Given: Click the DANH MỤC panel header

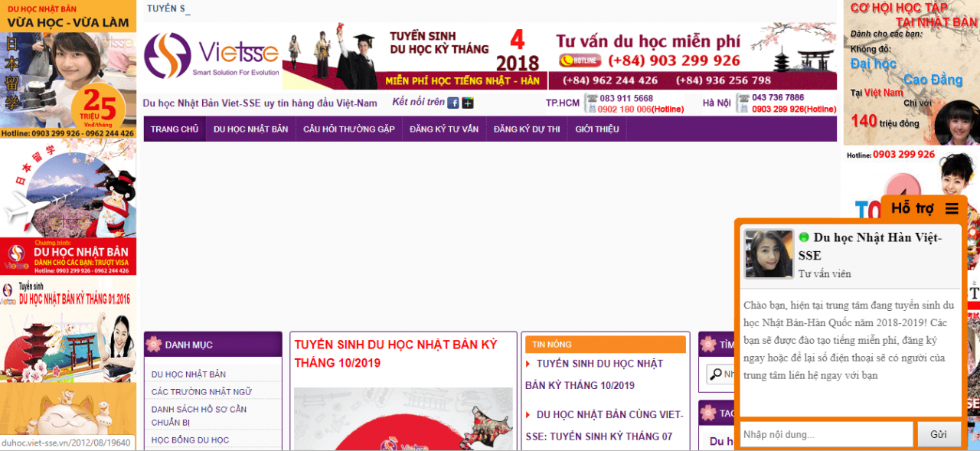Looking at the screenshot, I should pyautogui.click(x=213, y=345).
